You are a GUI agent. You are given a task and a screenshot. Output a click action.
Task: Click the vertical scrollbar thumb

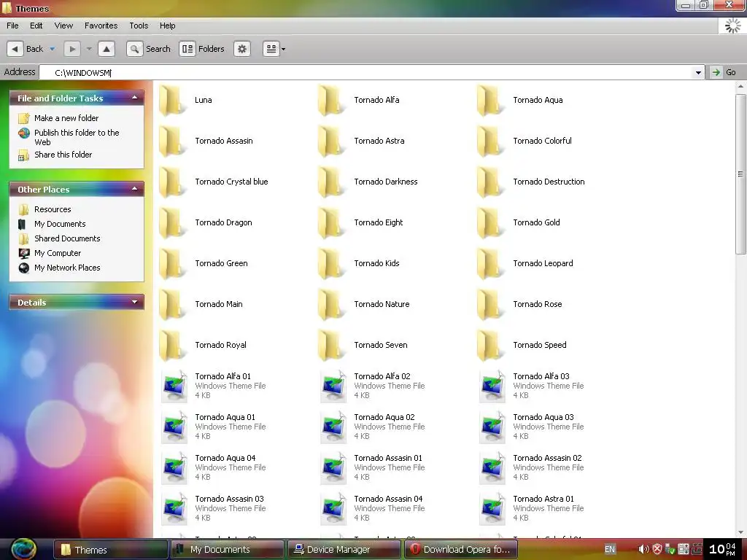(740, 174)
